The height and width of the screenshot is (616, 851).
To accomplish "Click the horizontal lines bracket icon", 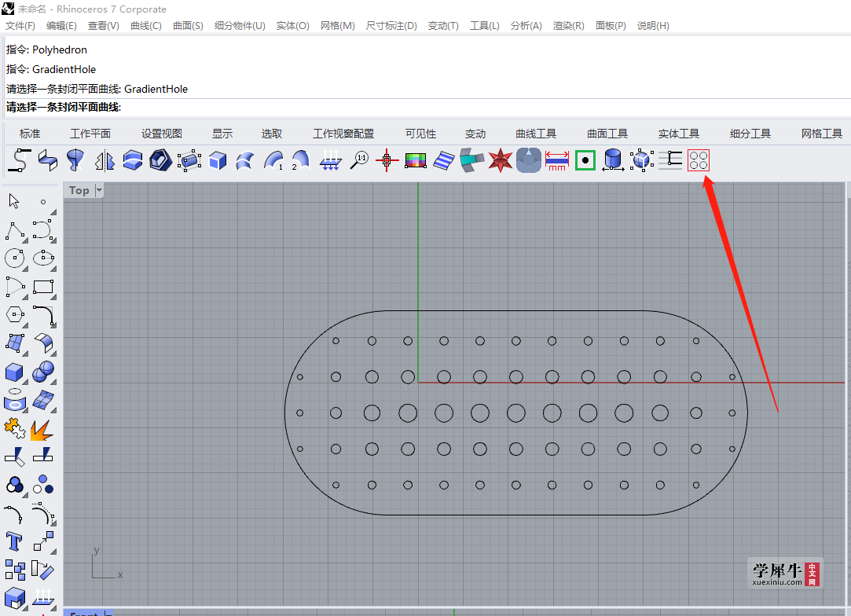I will (670, 160).
